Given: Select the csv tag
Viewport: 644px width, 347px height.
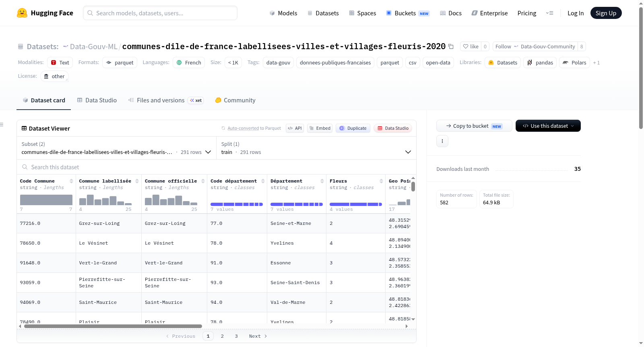Looking at the screenshot, I should tap(413, 62).
